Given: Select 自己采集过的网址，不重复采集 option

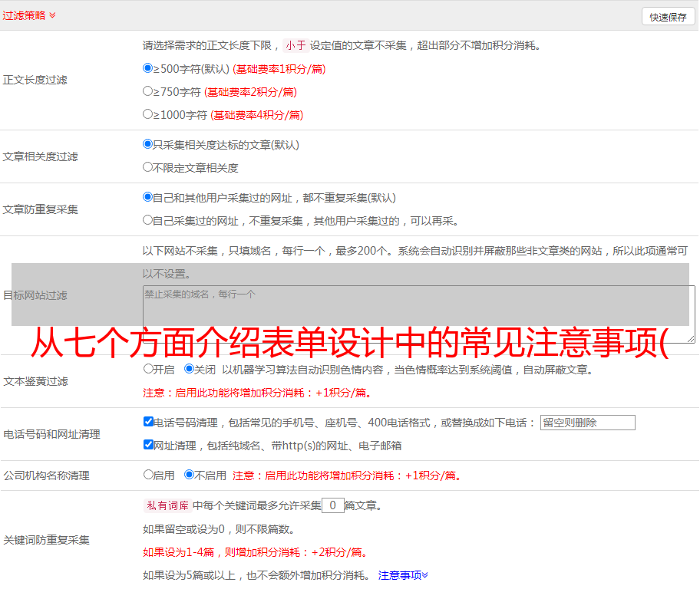Looking at the screenshot, I should click(148, 220).
